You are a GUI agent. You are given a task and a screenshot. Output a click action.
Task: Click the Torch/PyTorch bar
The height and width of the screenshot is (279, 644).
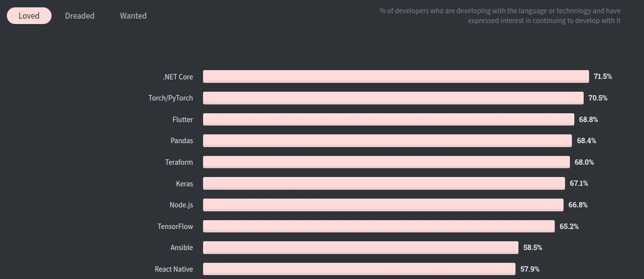(x=393, y=98)
